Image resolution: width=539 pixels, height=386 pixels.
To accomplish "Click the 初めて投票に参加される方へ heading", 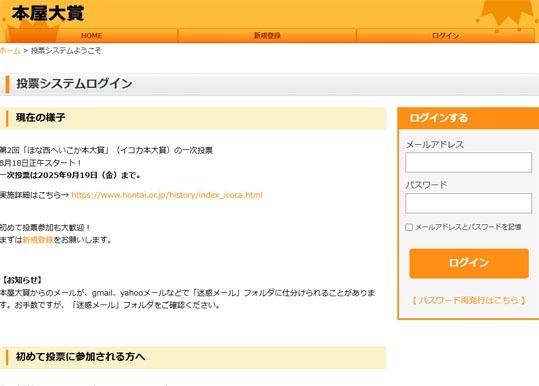I will click(80, 357).
